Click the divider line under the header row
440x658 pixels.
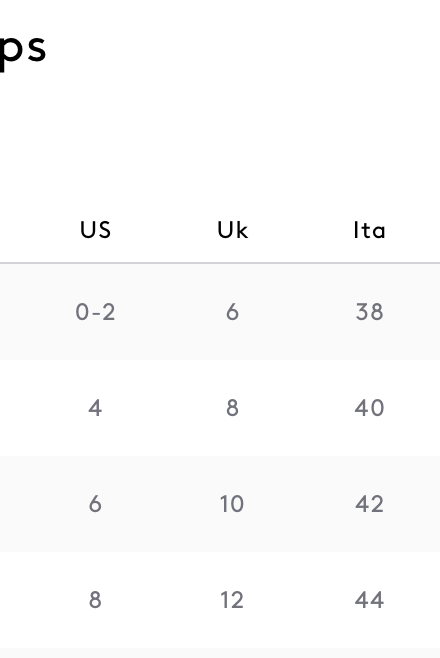point(220,263)
